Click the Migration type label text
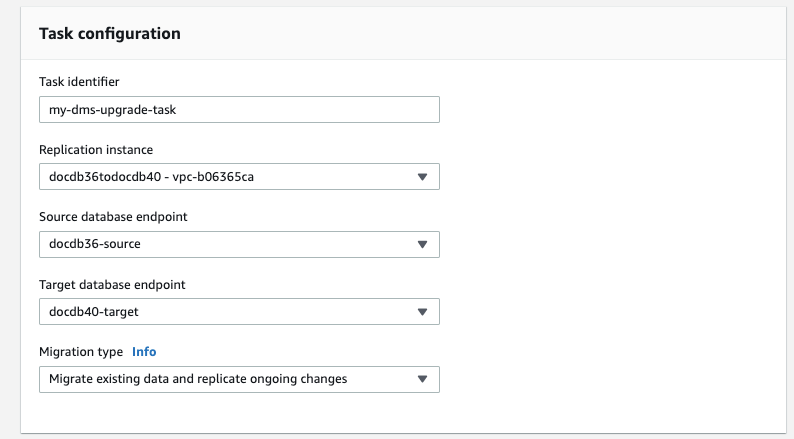 coord(81,352)
